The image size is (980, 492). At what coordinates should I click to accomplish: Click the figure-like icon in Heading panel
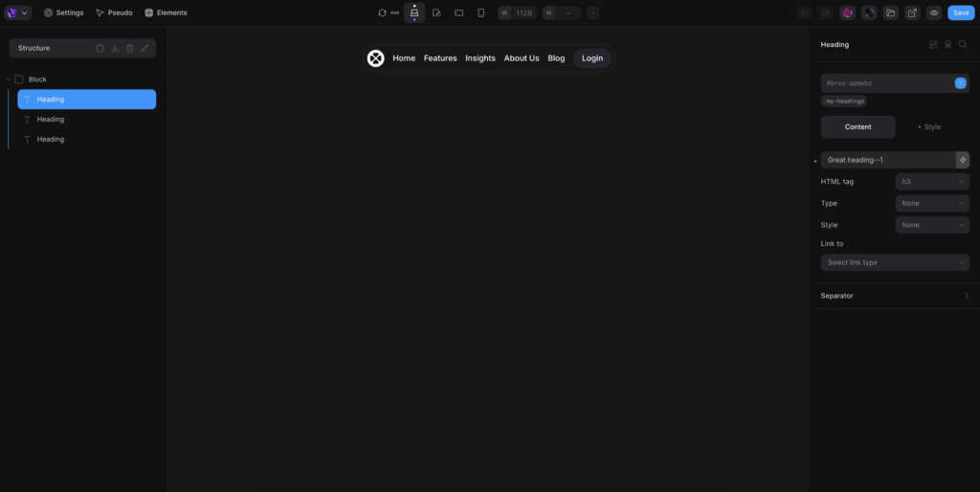click(948, 44)
